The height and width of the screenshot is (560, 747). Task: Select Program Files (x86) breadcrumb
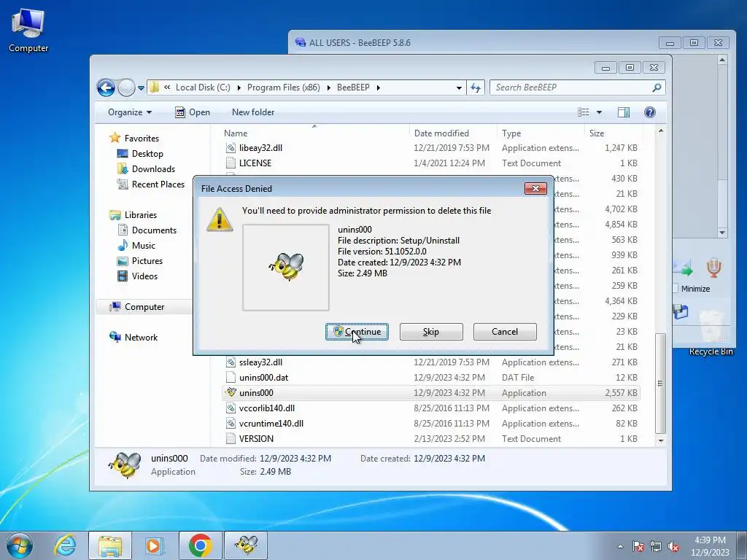pyautogui.click(x=284, y=87)
